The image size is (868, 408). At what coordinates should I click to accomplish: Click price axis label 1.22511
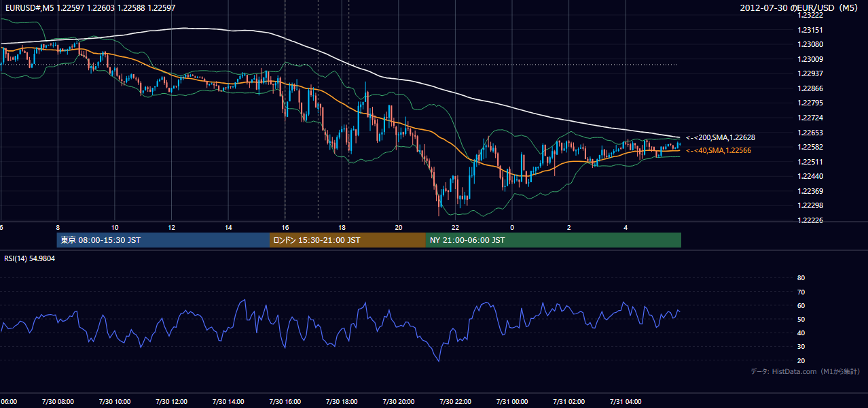click(x=810, y=162)
